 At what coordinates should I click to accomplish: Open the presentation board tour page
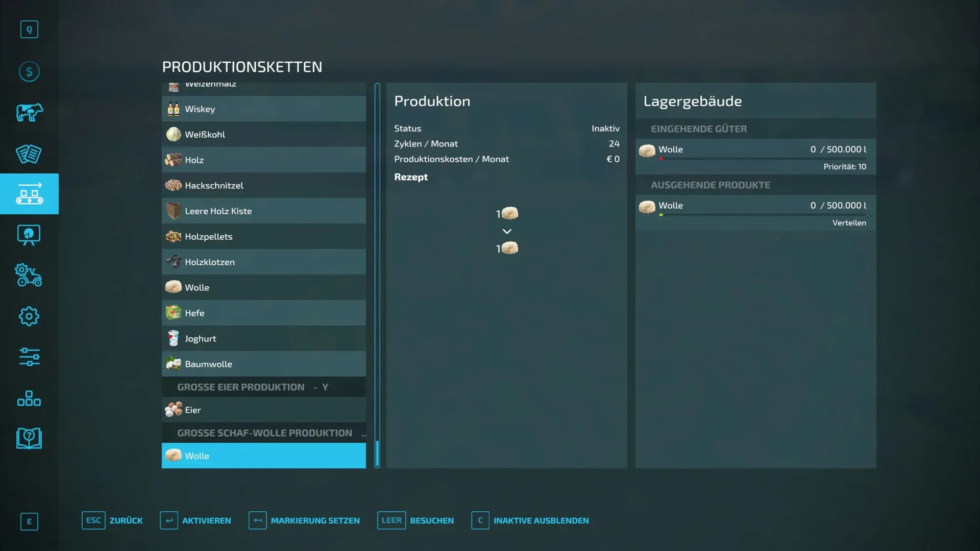29,235
